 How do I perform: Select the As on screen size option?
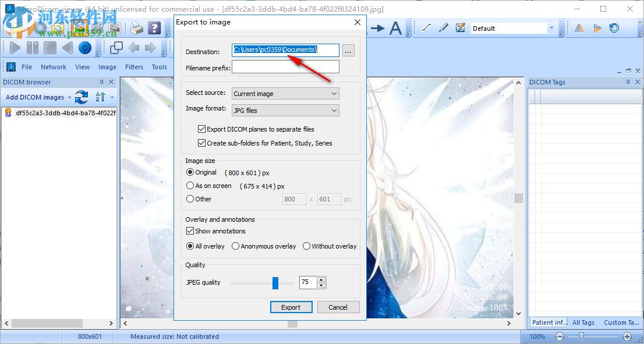[190, 186]
